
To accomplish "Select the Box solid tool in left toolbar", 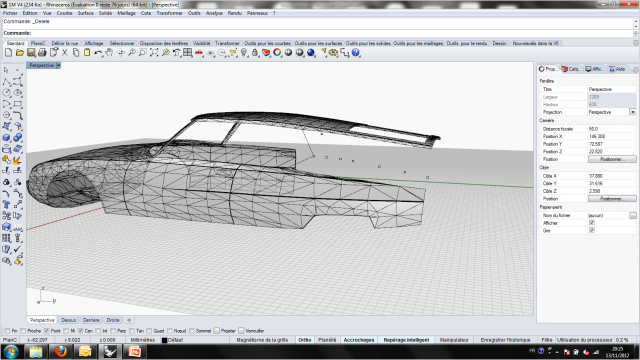I will pyautogui.click(x=7, y=138).
